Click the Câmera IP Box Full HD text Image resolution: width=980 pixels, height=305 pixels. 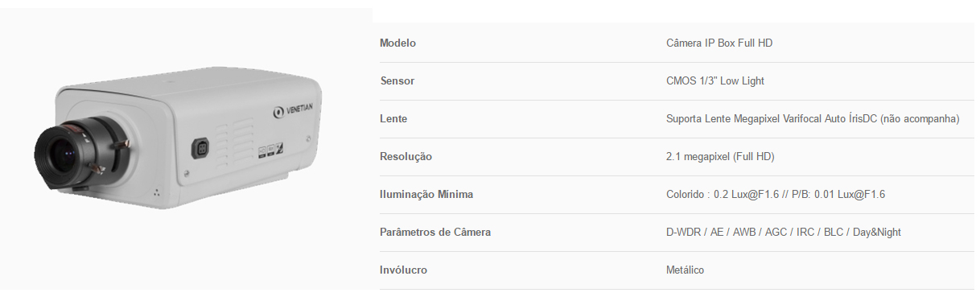coord(719,43)
